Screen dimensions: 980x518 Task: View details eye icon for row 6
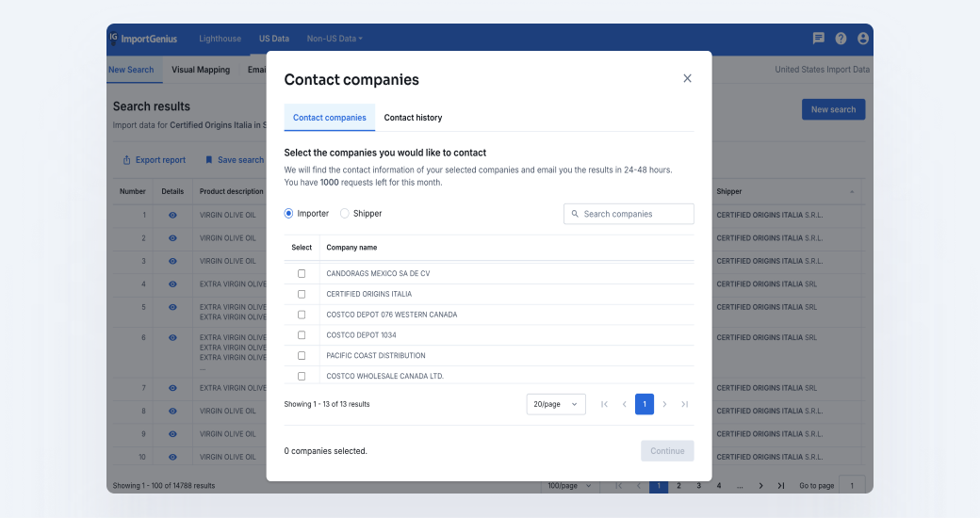click(x=172, y=337)
